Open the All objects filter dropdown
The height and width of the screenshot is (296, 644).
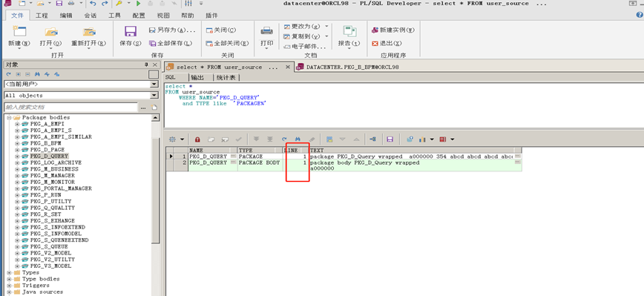(154, 96)
